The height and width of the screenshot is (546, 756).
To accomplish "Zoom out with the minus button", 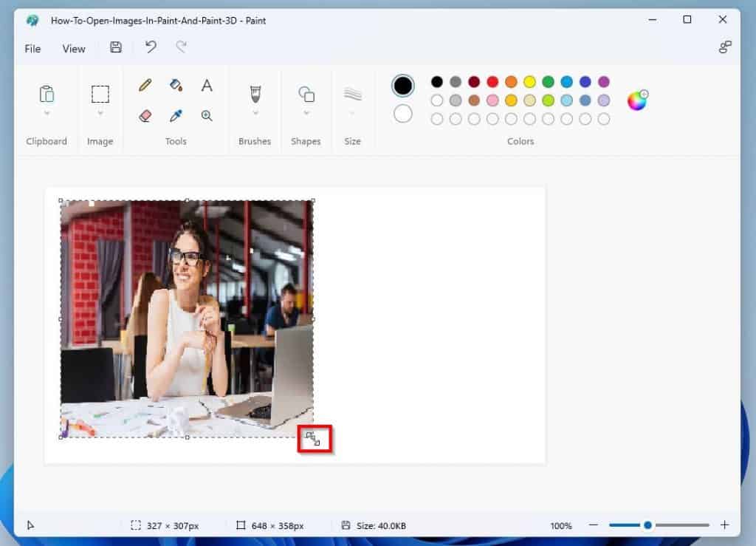I will (x=594, y=525).
